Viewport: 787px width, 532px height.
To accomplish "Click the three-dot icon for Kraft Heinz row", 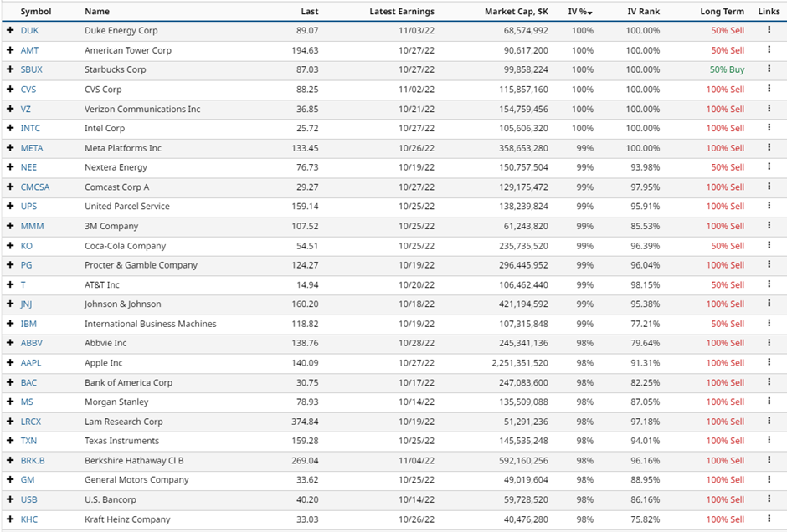I will [769, 519].
